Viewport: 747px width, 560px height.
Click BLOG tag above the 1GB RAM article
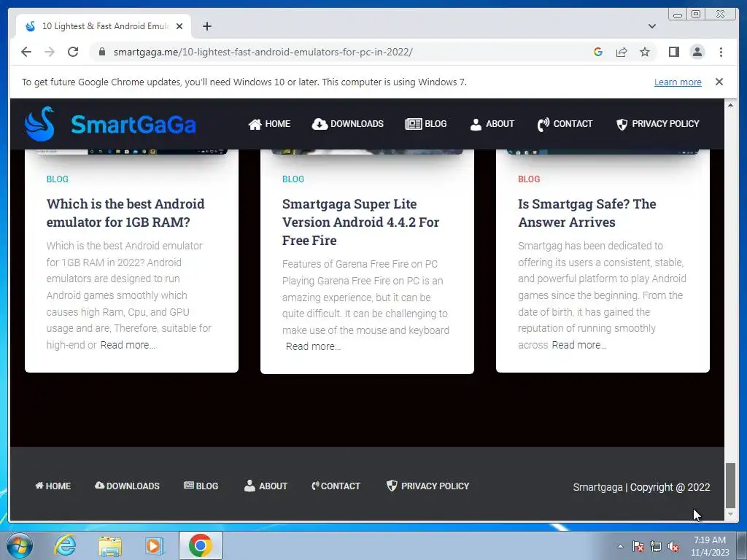[x=57, y=179]
